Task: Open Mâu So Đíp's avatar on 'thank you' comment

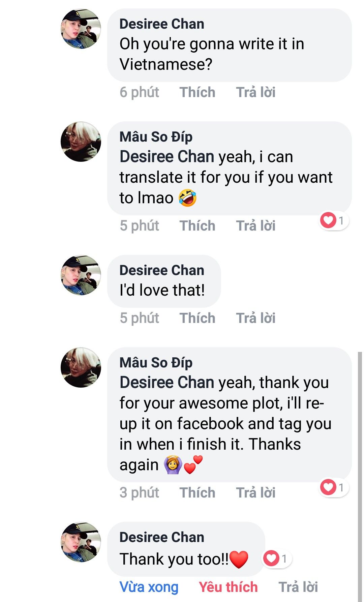Action: click(x=81, y=367)
